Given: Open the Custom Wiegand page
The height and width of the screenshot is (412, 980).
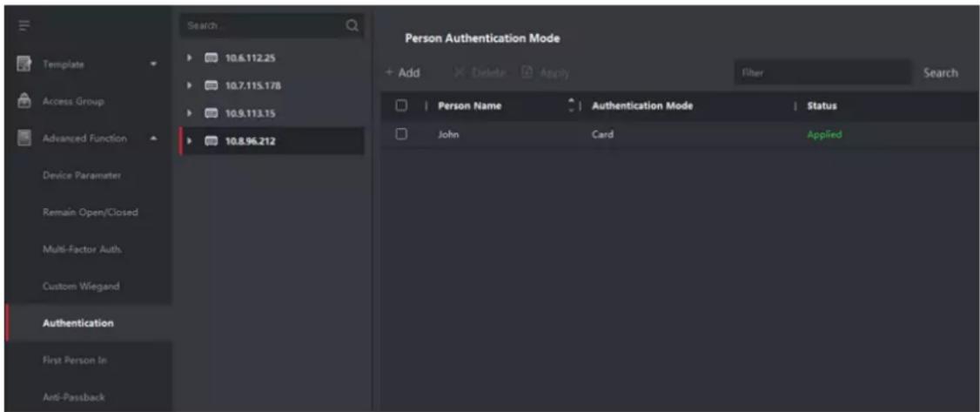Looking at the screenshot, I should point(88,287).
